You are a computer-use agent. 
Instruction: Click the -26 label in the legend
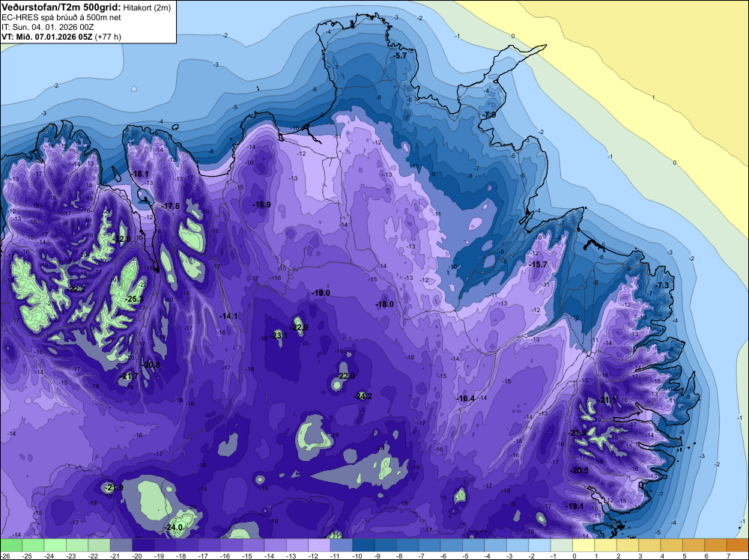click(5, 556)
